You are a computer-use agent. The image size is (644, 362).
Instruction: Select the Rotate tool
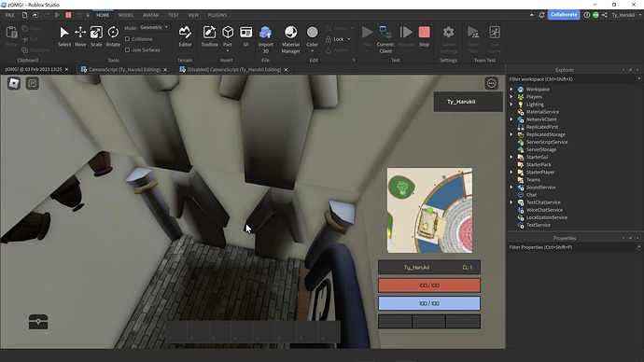[x=113, y=36]
